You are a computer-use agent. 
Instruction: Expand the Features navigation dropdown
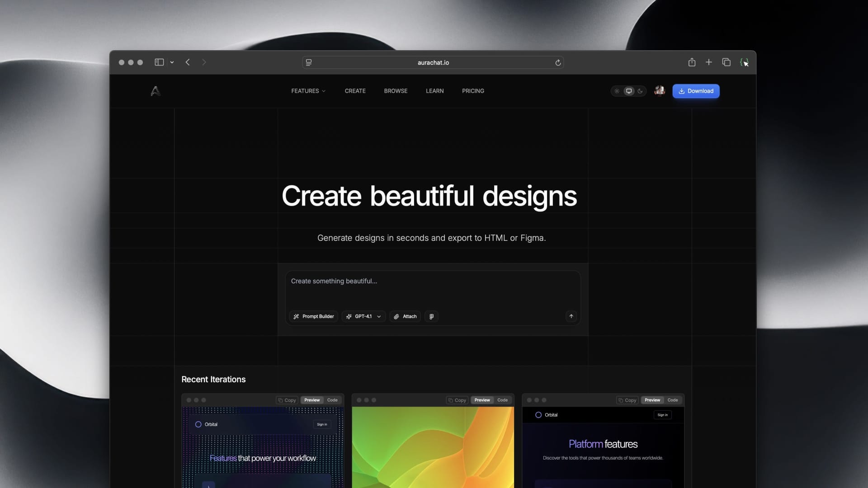pyautogui.click(x=308, y=91)
